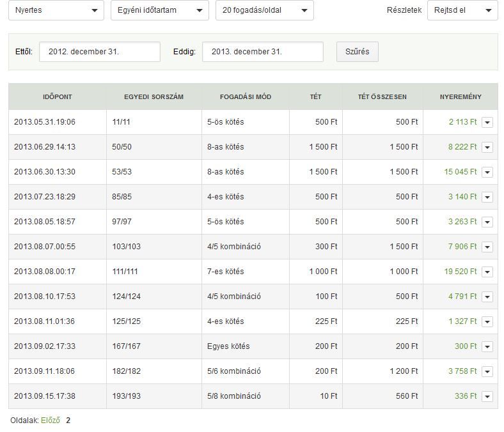Click the Szűrés filter button
The height and width of the screenshot is (432, 504).
357,52
